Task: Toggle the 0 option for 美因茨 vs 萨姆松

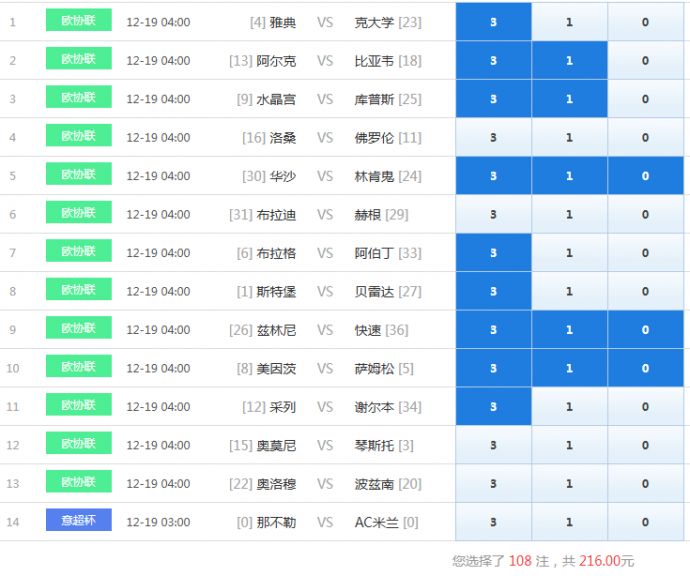Action: click(x=645, y=368)
